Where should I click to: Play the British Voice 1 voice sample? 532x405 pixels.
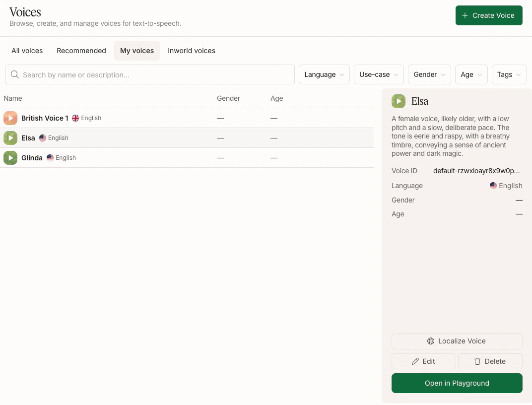[x=10, y=118]
